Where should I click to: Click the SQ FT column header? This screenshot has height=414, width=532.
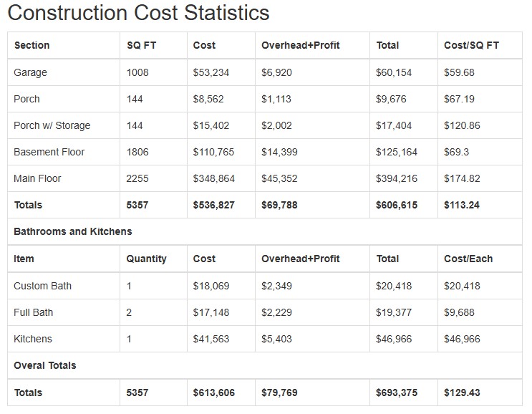coord(142,45)
